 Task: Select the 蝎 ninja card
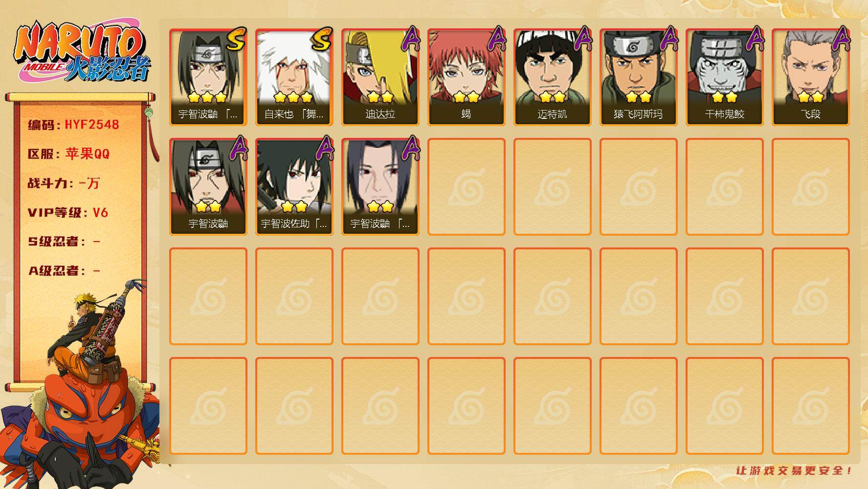coord(466,77)
